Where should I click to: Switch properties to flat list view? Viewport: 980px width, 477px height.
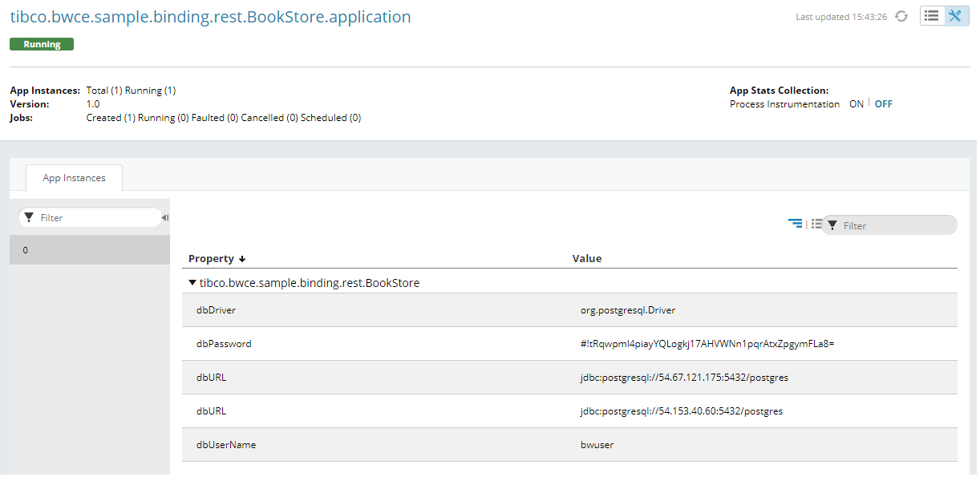tap(816, 224)
